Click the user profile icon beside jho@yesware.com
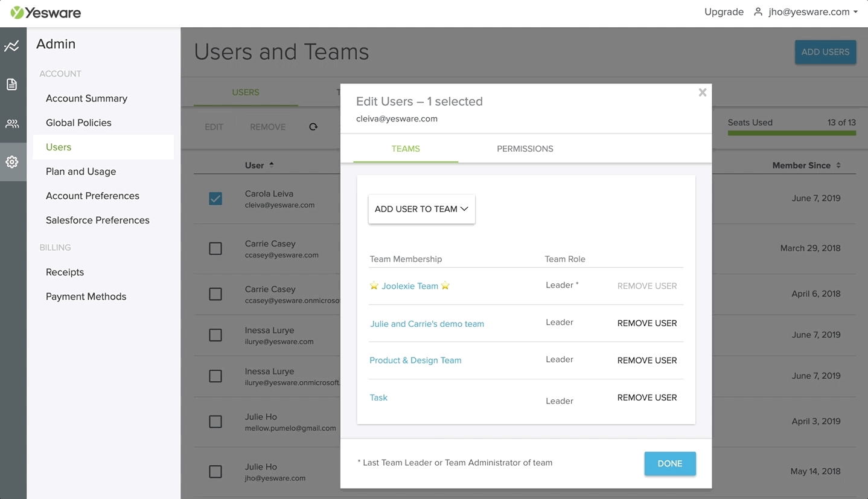The image size is (868, 499). click(x=758, y=11)
